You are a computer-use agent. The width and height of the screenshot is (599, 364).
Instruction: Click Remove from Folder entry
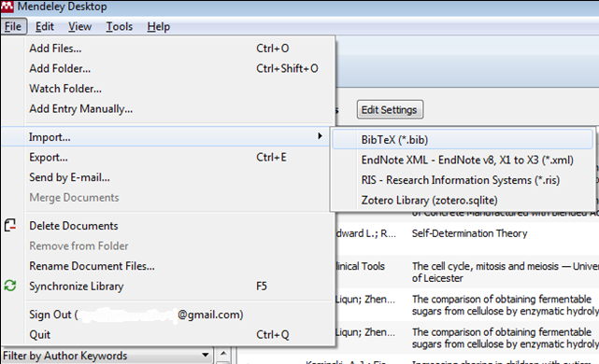[168, 245]
